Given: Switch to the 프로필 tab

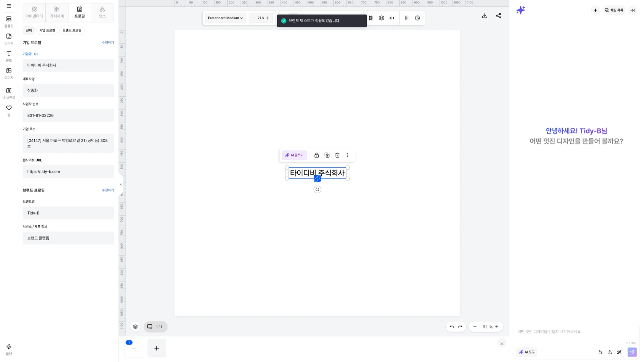Looking at the screenshot, I should tap(80, 12).
